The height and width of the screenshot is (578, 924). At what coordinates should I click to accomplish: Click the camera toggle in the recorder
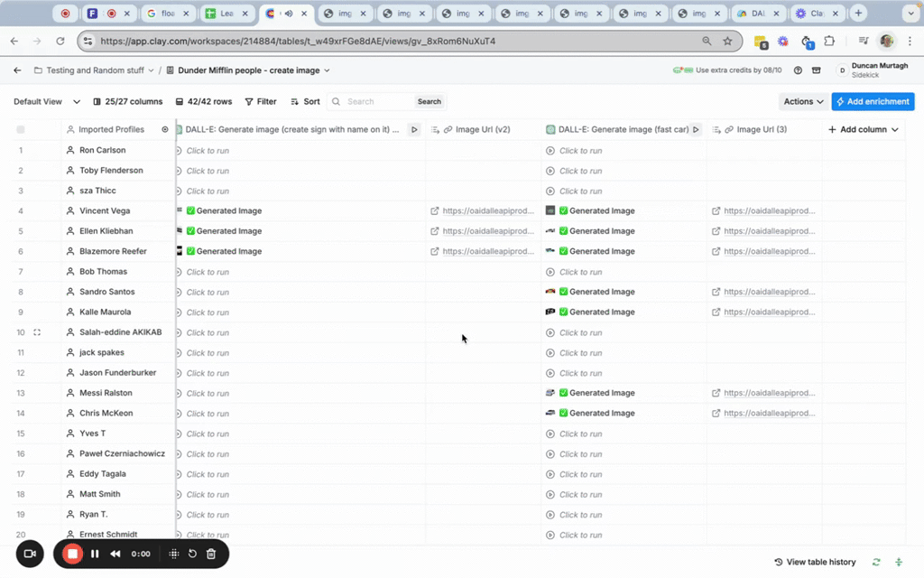pyautogui.click(x=30, y=554)
